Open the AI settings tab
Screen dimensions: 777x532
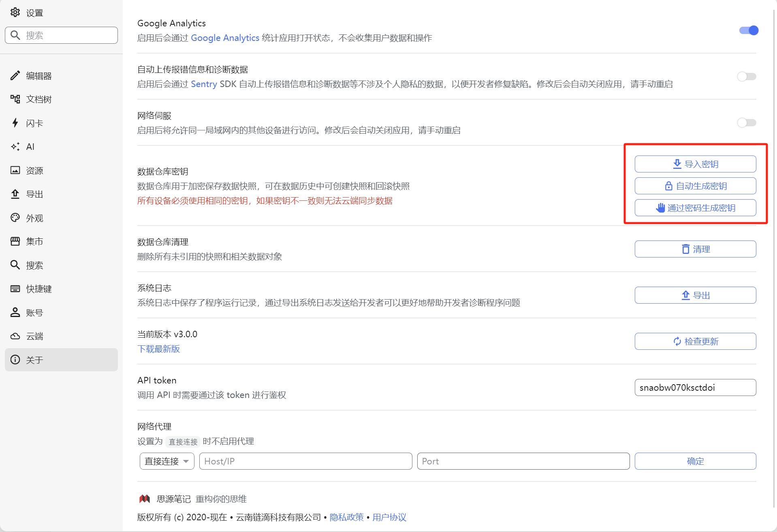click(61, 147)
